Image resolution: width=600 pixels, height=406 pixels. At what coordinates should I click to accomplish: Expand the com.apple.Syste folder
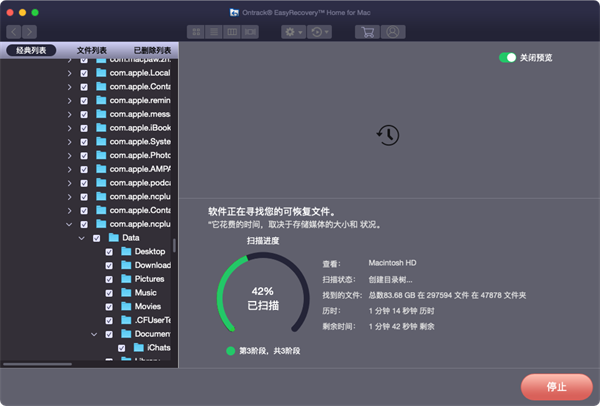(69, 142)
